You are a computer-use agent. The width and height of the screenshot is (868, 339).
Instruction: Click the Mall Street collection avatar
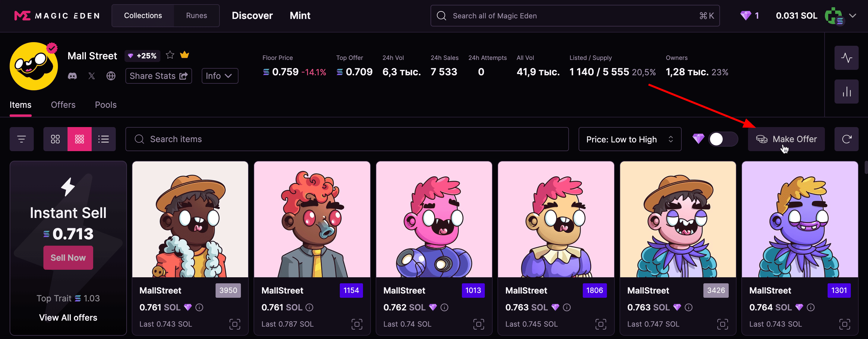click(34, 66)
